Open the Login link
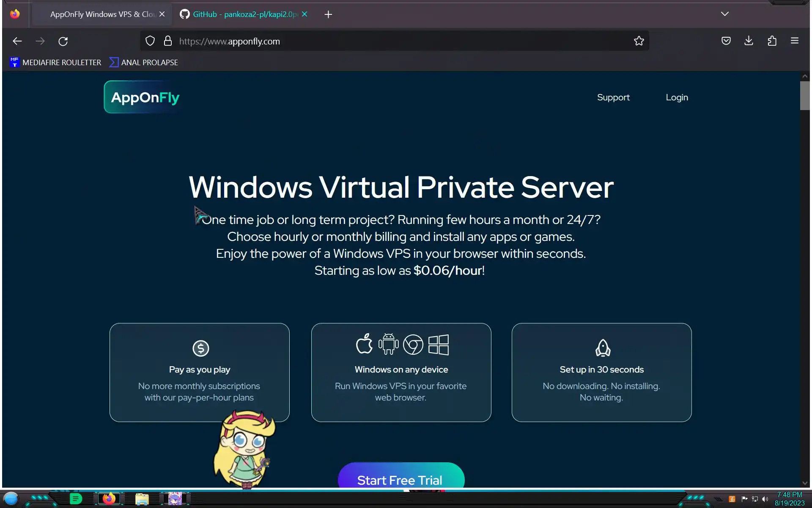Viewport: 812px width, 508px height. (x=677, y=97)
